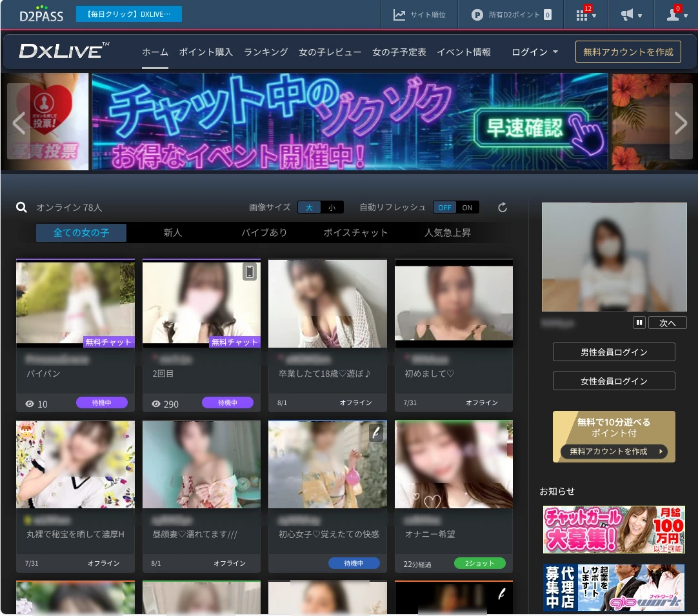Click sidebar 無料アカウントを作成 gold button
The image size is (698, 616).
pyautogui.click(x=614, y=452)
